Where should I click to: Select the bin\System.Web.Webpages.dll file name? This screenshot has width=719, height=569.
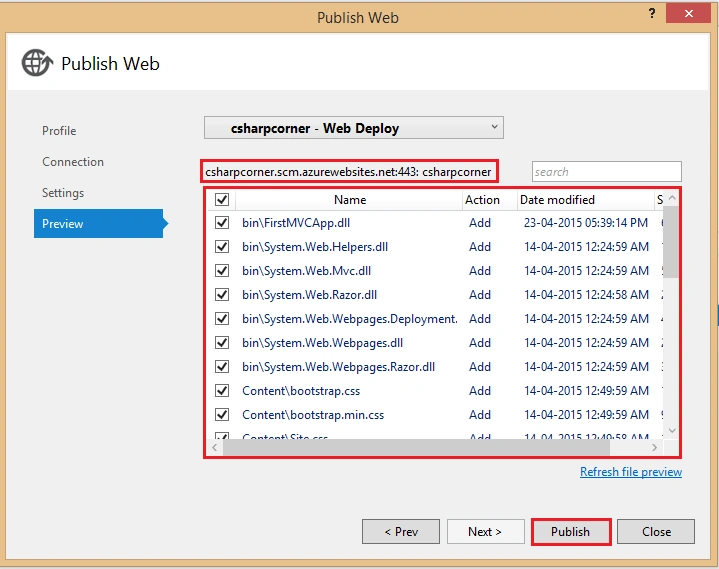322,343
